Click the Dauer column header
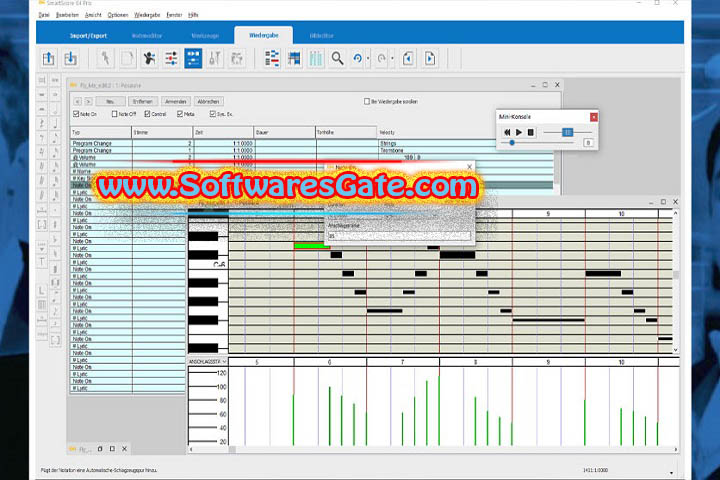 pos(284,132)
